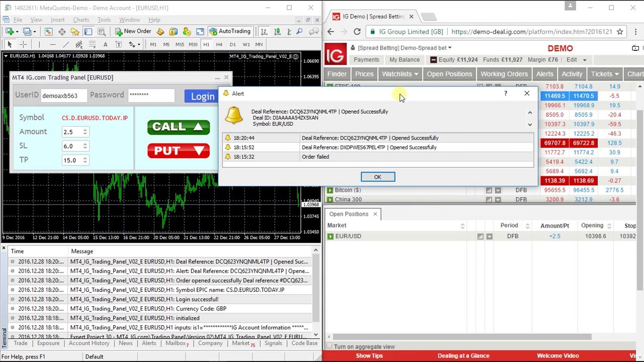Click the fullscreen chart icon
This screenshot has width=644, height=362.
(200, 31)
